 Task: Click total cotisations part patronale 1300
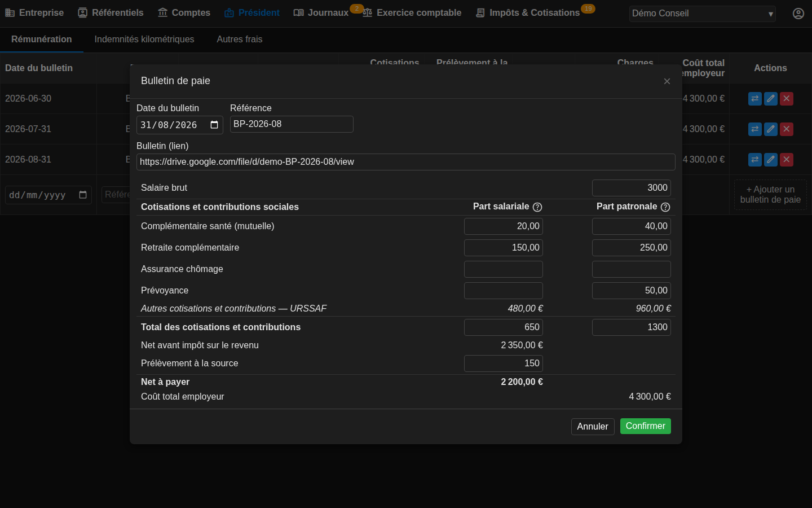[632, 327]
